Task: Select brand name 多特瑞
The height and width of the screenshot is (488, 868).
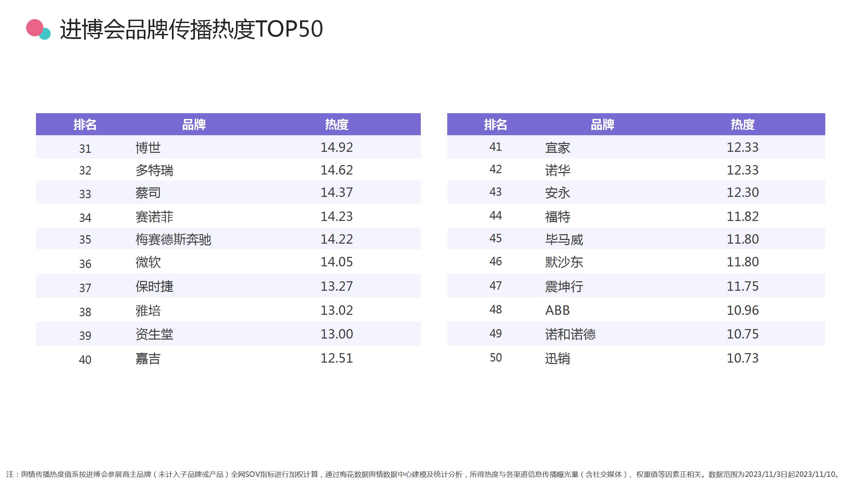Action: click(x=154, y=170)
